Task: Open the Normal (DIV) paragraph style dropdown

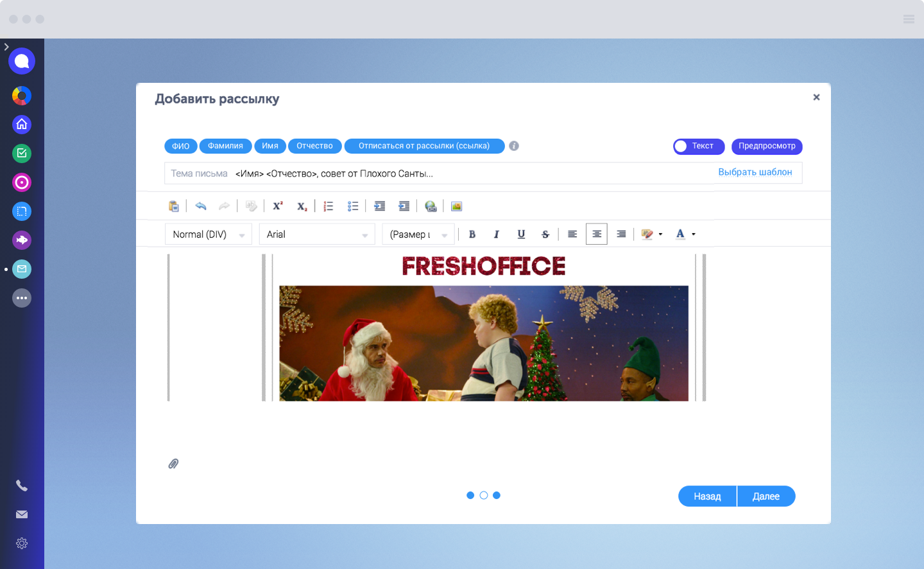Action: [x=208, y=234]
